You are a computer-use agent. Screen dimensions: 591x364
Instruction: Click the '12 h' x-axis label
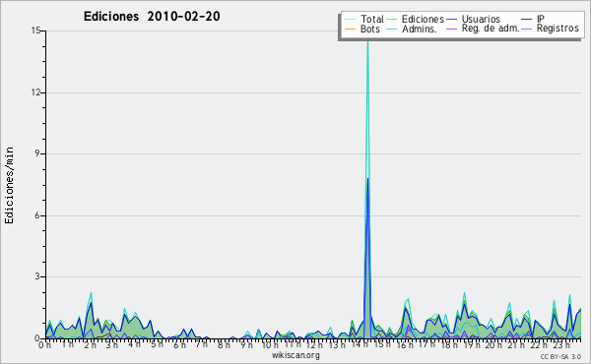pos(314,344)
